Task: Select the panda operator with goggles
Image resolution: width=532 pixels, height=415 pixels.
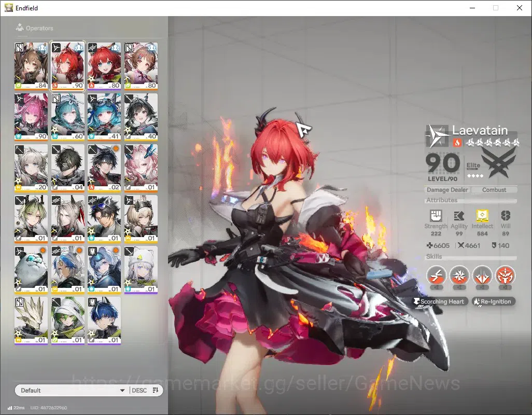Action: coord(31,270)
